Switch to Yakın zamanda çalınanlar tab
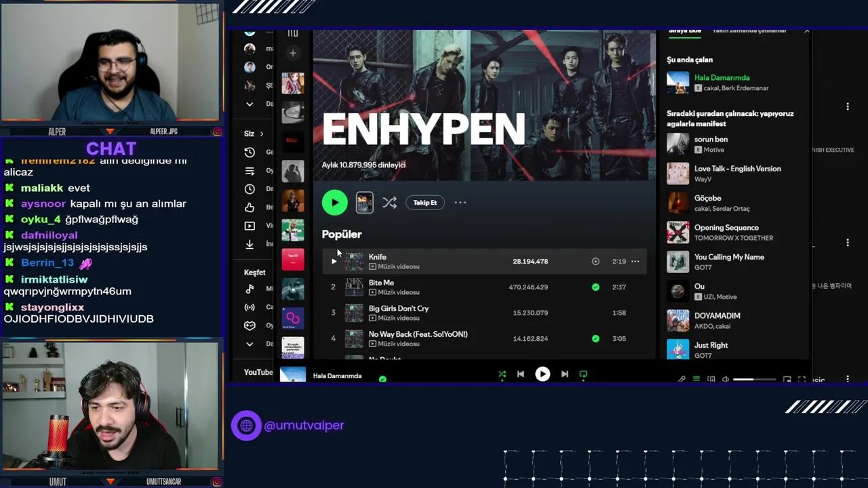 pyautogui.click(x=749, y=31)
